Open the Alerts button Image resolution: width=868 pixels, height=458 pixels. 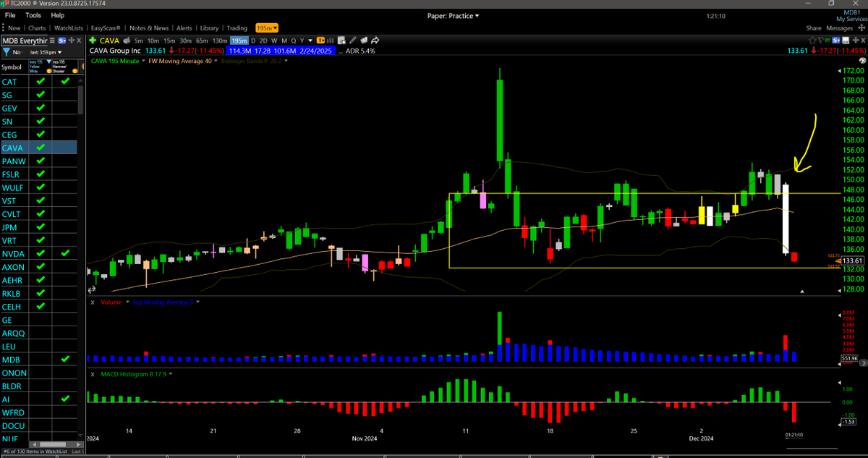[x=184, y=27]
